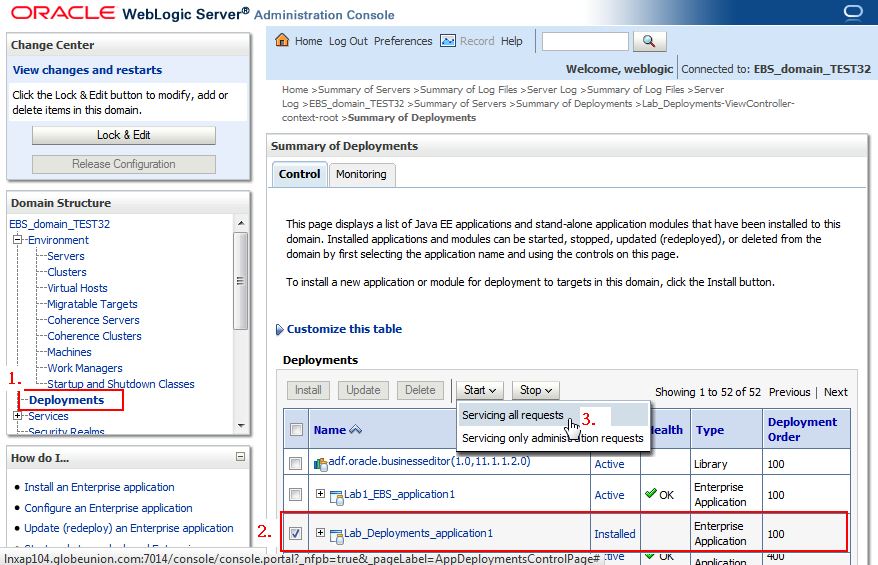
Task: Click the Oracle ring icon in header
Action: (x=853, y=12)
